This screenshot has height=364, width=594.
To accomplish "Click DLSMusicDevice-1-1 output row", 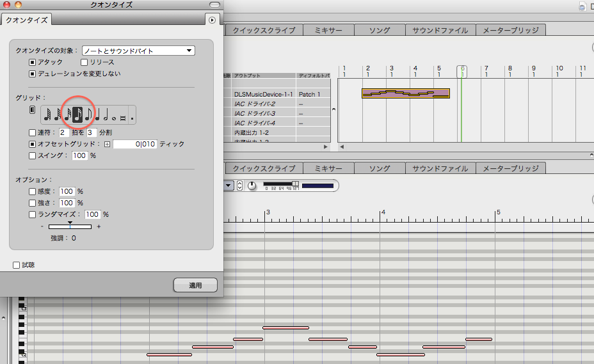I will point(263,94).
